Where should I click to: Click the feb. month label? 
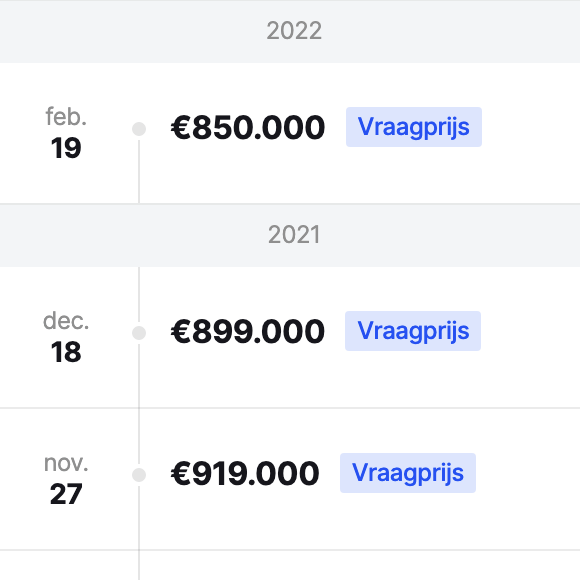66,116
